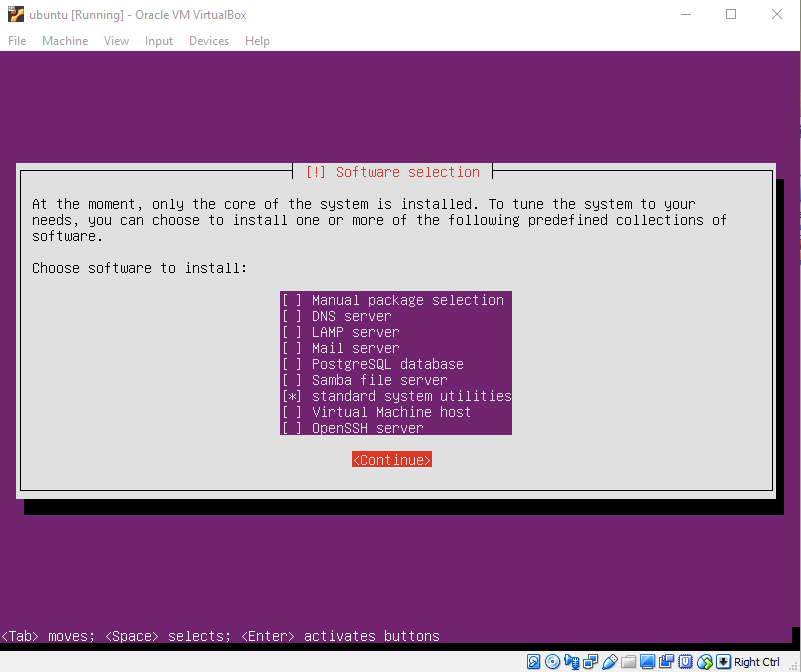Open the Input menu
The height and width of the screenshot is (672, 801).
tap(159, 41)
